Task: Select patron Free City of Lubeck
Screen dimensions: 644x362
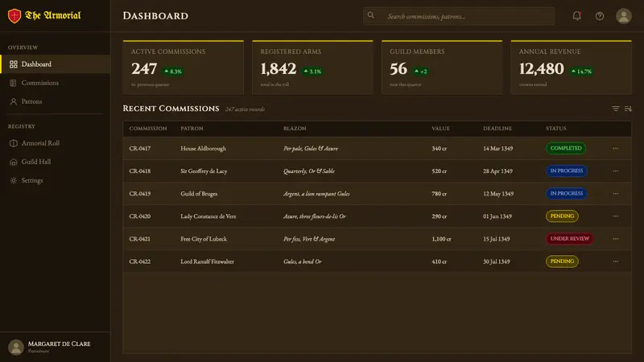Action: click(204, 239)
